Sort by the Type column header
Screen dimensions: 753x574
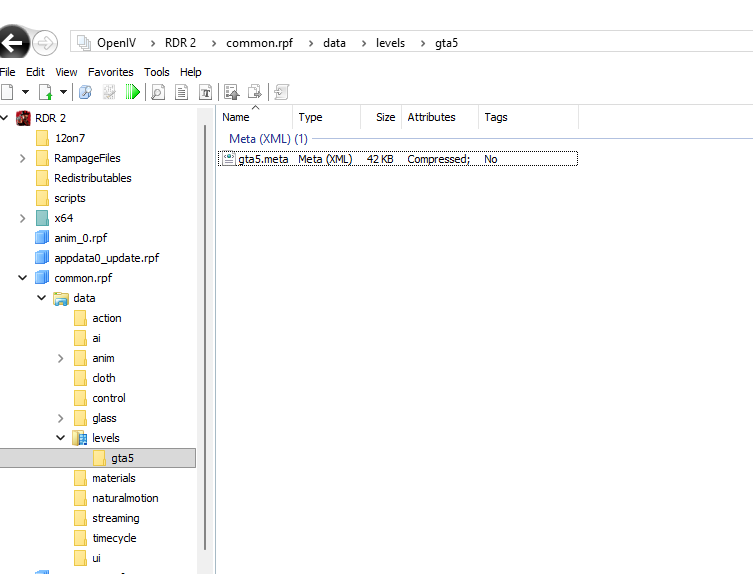point(326,117)
